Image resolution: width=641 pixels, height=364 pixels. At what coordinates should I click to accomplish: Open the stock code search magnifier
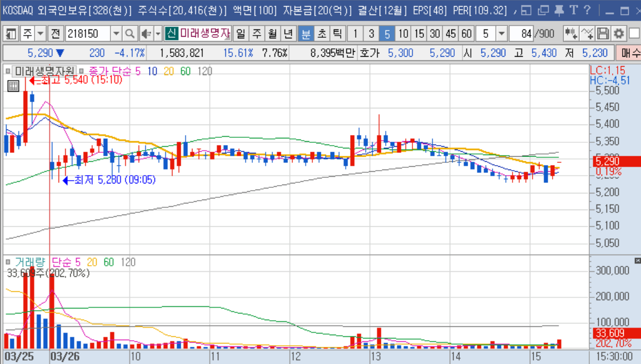(130, 33)
